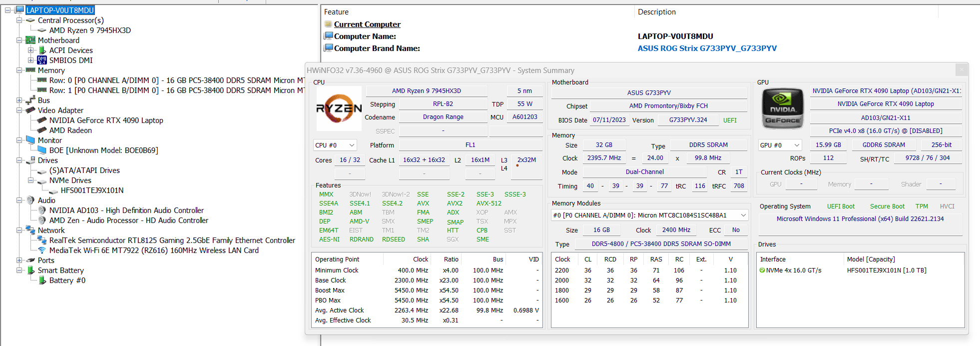Viewport: 980px width, 346px height.
Task: Expand the ACPI Devices node
Action: tap(30, 50)
